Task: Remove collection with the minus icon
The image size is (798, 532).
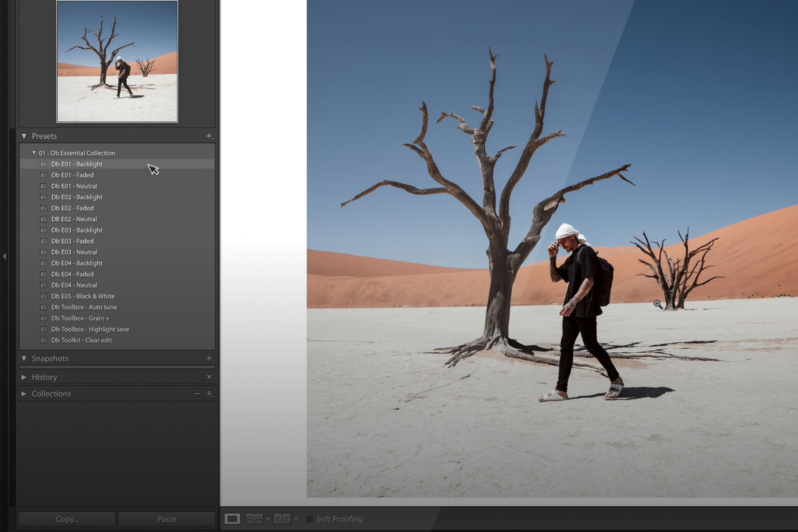Action: click(x=197, y=393)
